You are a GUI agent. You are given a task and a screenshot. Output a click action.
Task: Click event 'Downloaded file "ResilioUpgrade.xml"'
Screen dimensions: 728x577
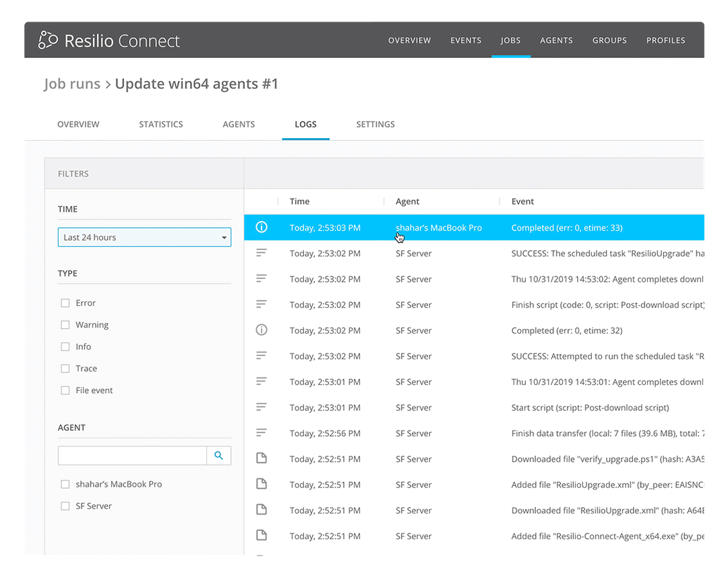click(608, 510)
